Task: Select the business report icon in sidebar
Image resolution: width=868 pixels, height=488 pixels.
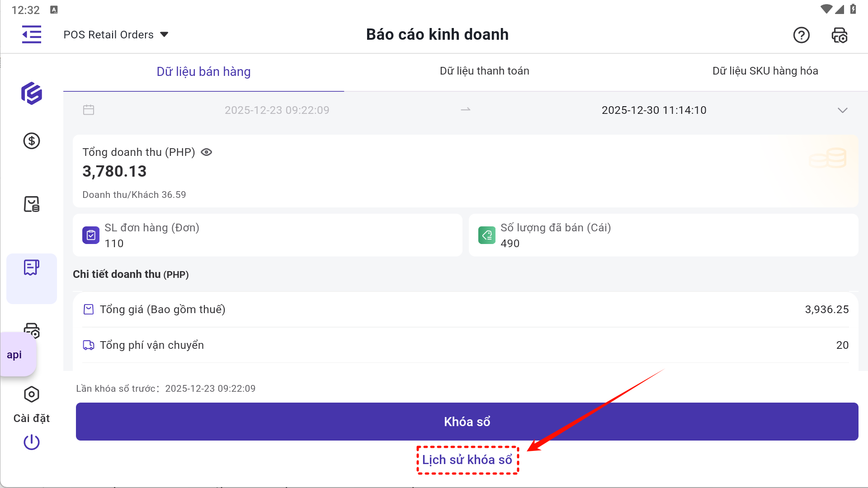Action: tap(32, 268)
